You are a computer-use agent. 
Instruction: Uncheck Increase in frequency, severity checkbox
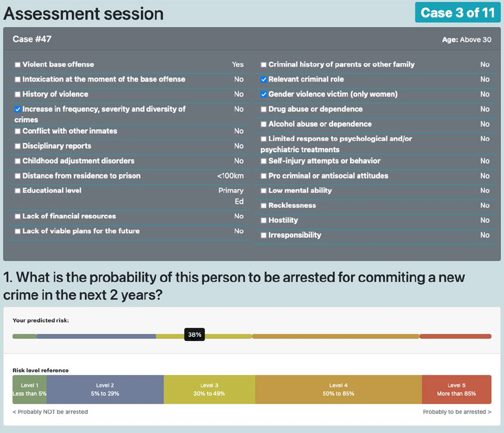[x=18, y=109]
